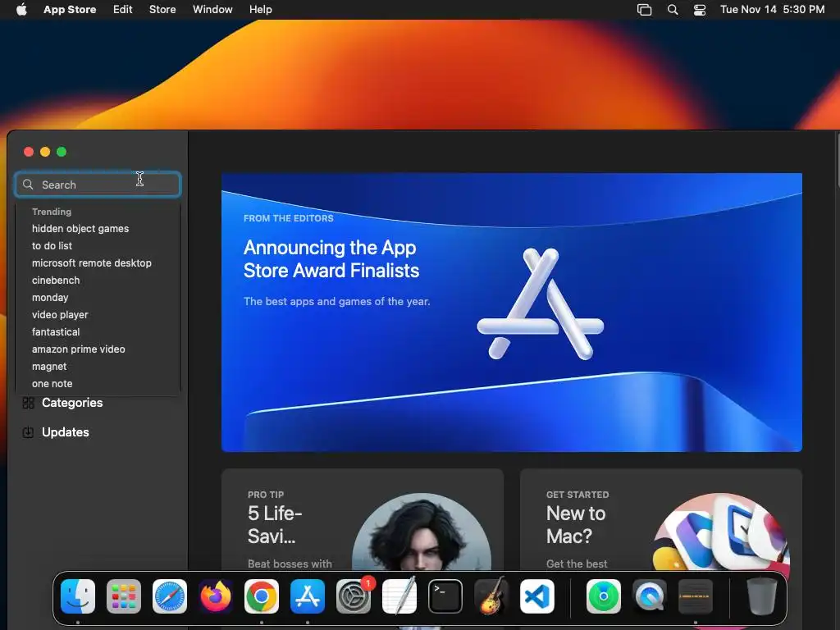Focus the Search input field
The height and width of the screenshot is (630, 840).
click(98, 185)
